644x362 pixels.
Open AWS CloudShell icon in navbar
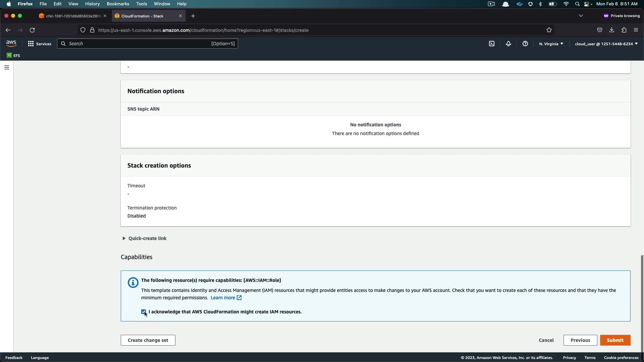click(492, 44)
